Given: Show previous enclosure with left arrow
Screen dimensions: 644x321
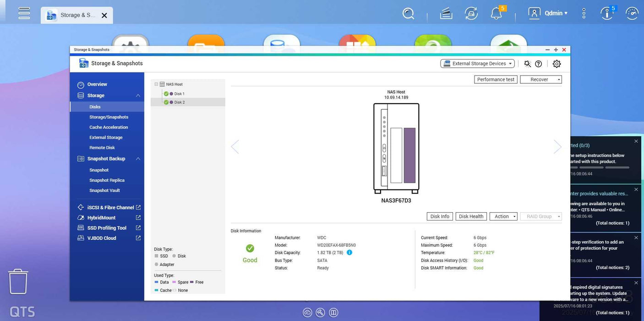Looking at the screenshot, I should coord(235,147).
